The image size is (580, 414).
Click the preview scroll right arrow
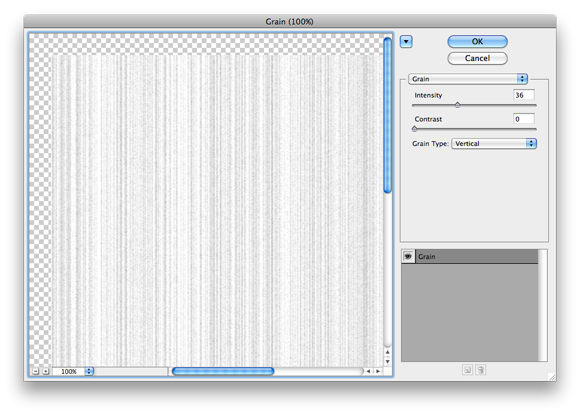(378, 371)
